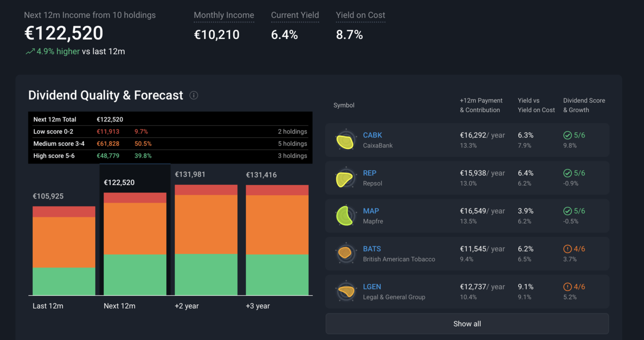644x340 pixels.
Task: Click the British American Tobacco radar icon
Action: click(x=345, y=254)
